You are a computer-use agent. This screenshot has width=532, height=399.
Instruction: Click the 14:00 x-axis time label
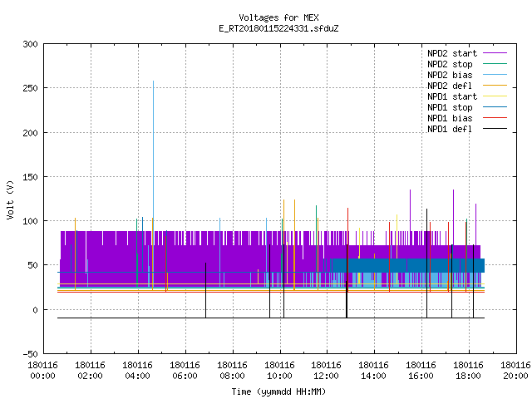pos(373,376)
